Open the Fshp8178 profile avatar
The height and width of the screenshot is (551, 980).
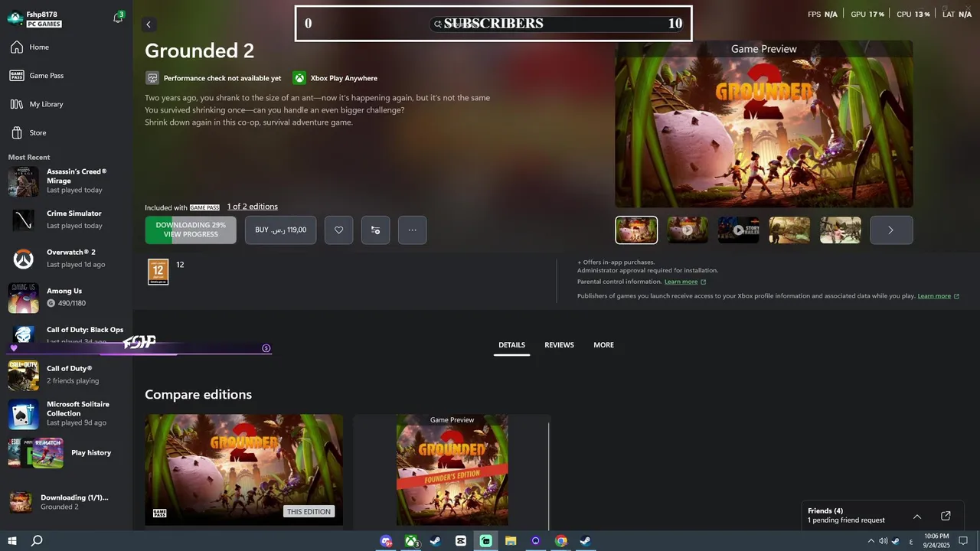[x=15, y=18]
